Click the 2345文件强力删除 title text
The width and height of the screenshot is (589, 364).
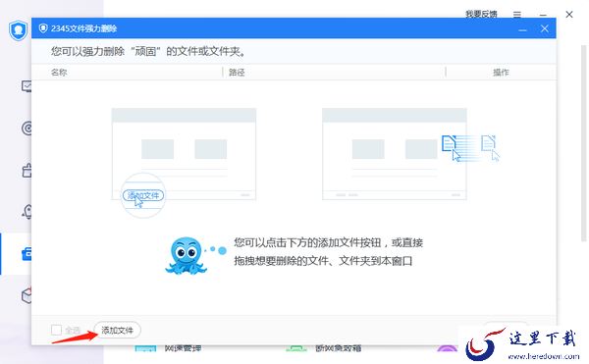83,28
